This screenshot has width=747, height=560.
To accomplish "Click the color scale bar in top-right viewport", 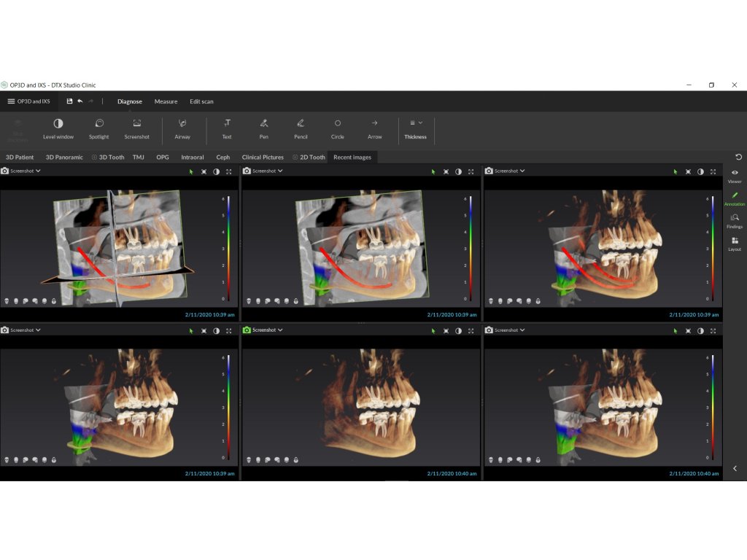I will pyautogui.click(x=713, y=248).
